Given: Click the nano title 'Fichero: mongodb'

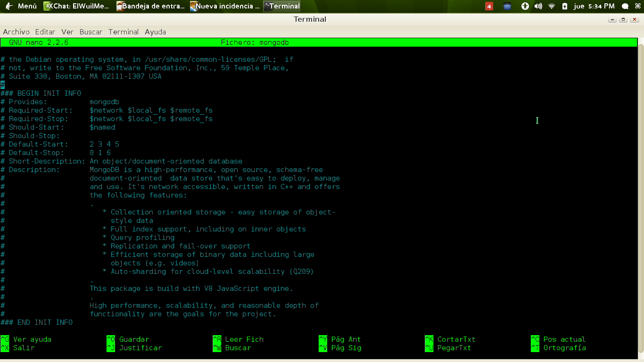Looking at the screenshot, I should click(255, 42).
